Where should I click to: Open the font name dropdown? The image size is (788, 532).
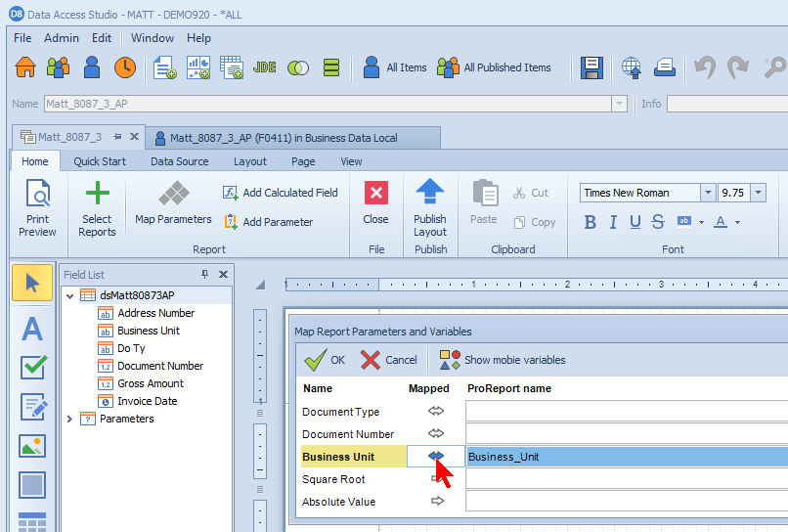[708, 193]
